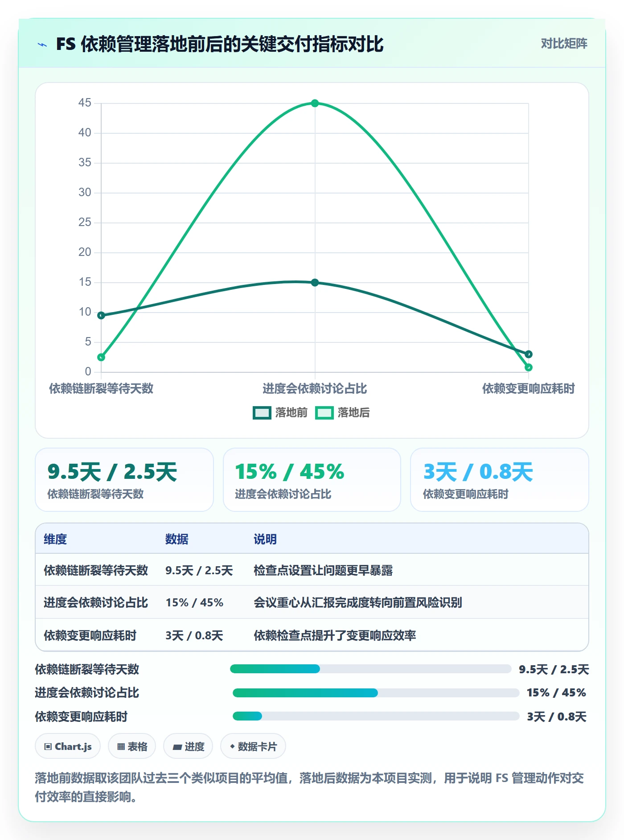Click the 说明 column header

coord(265,539)
